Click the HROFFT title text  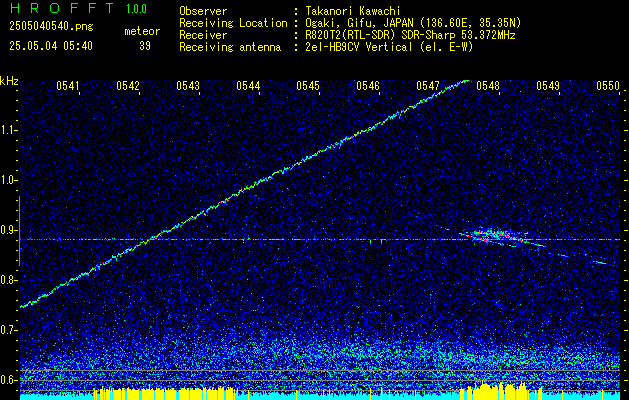pyautogui.click(x=62, y=8)
